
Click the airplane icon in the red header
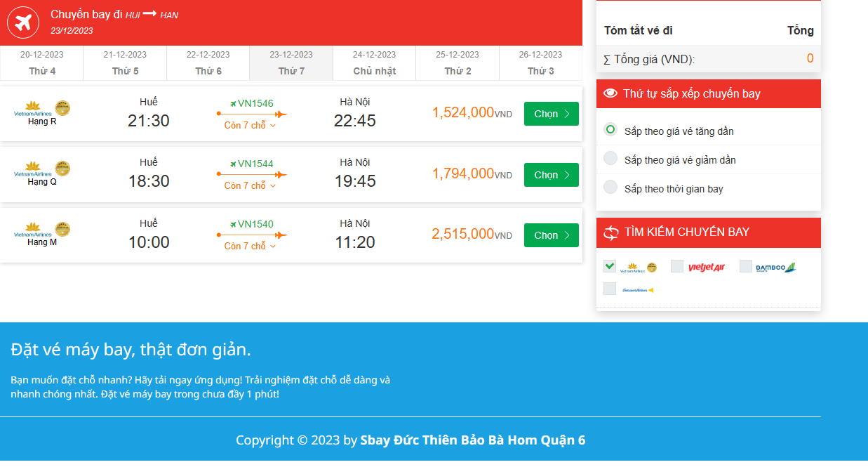click(23, 22)
